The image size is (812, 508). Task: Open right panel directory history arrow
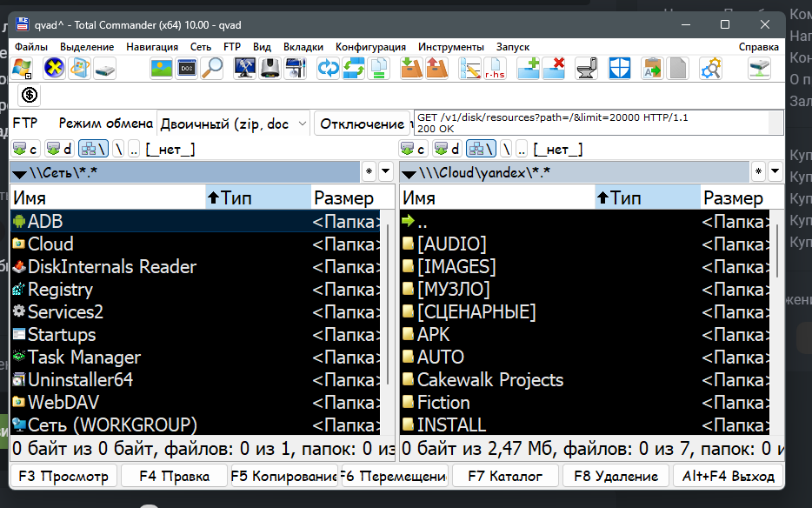pyautogui.click(x=775, y=171)
